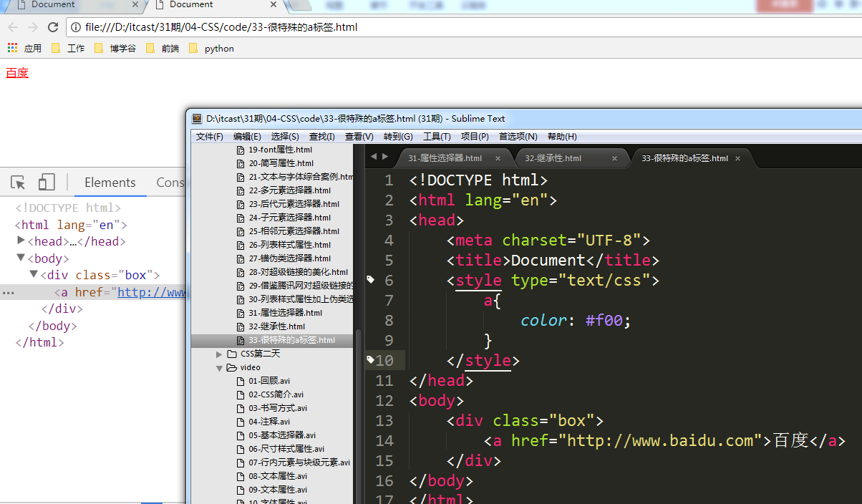Close the second Chrome Document tab
The width and height of the screenshot is (862, 504).
(x=275, y=5)
